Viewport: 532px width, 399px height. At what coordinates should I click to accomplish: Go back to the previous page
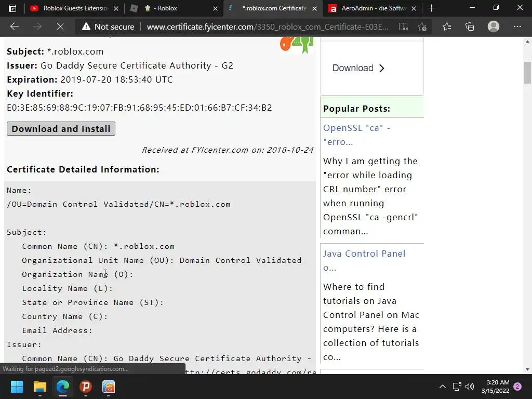click(x=14, y=26)
